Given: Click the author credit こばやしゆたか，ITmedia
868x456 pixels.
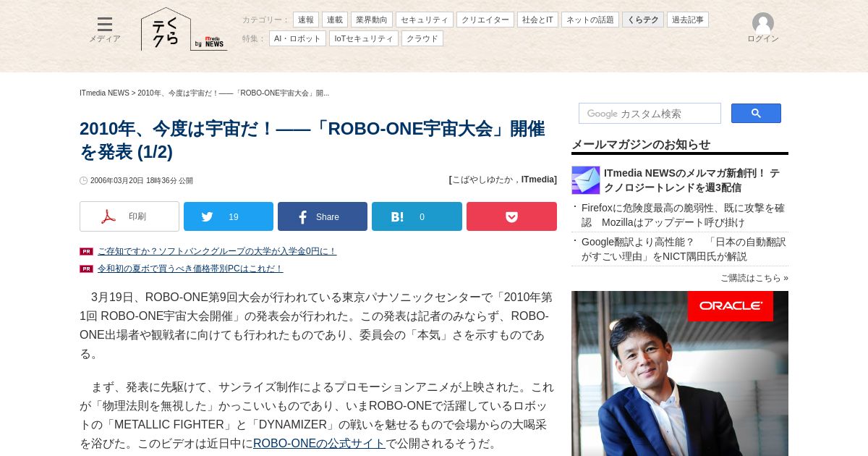Looking at the screenshot, I should point(503,180).
